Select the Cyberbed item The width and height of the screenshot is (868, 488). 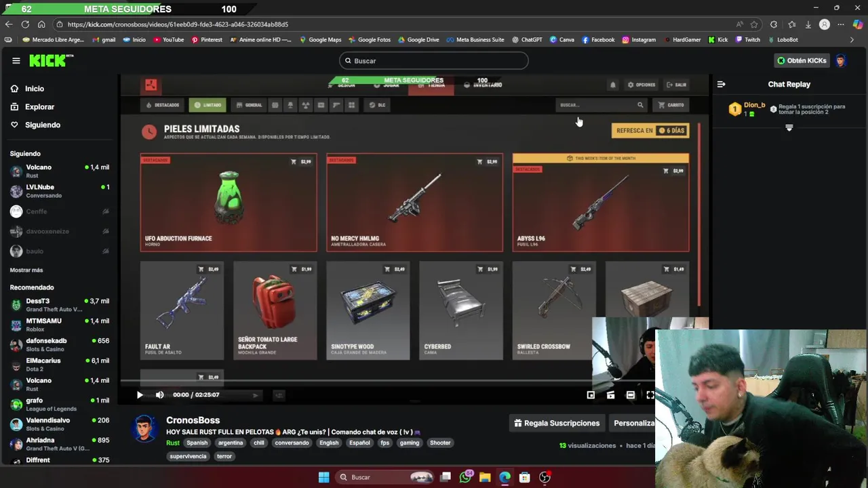pos(461,310)
